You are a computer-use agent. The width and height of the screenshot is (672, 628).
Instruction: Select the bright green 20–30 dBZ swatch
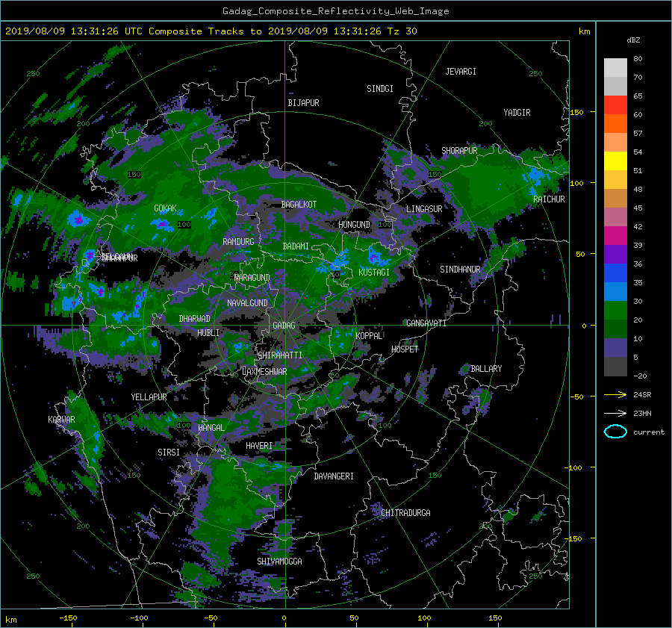tap(615, 311)
